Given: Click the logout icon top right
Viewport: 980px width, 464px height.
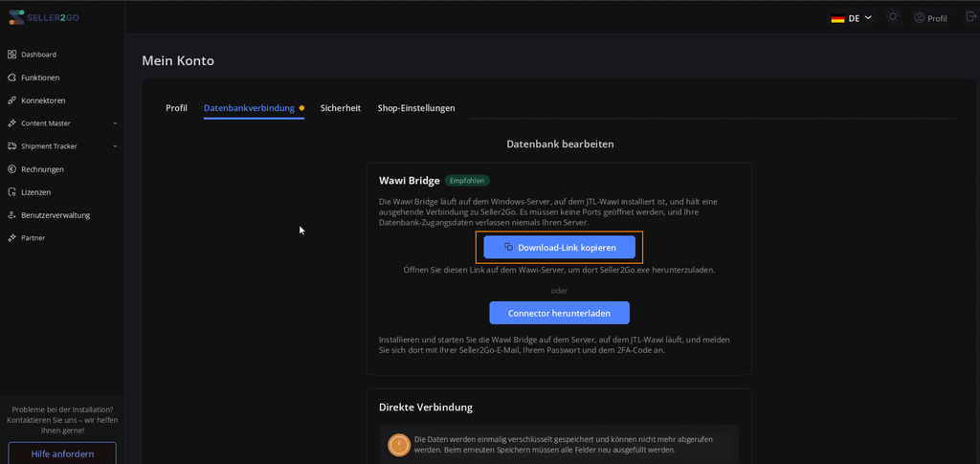Looking at the screenshot, I should tap(970, 17).
